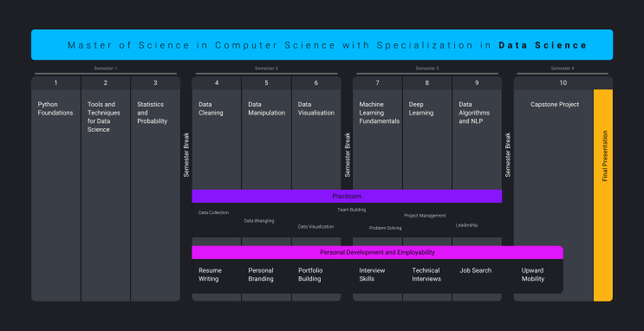
Task: Click the Data Cleaning course column
Action: (217, 140)
